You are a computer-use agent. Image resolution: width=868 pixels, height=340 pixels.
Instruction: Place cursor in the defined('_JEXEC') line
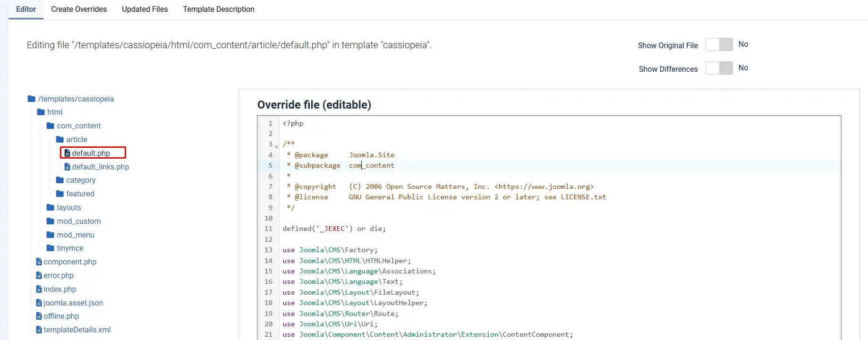pos(334,229)
